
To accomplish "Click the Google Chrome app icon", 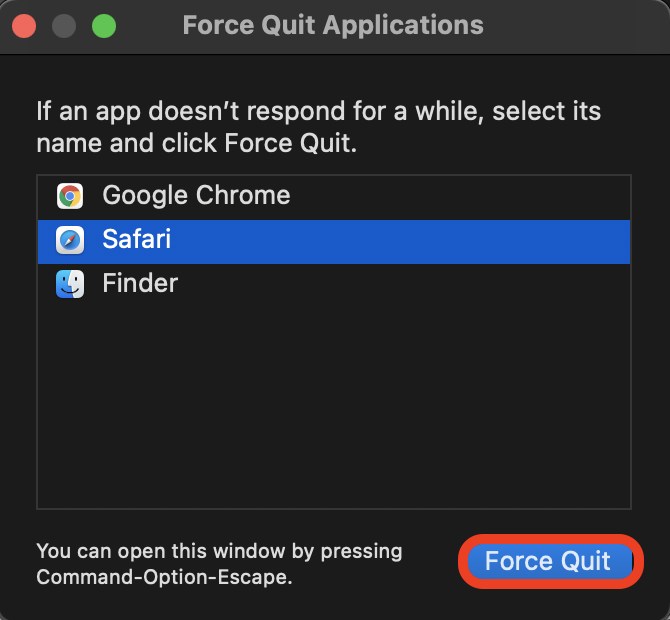I will click(70, 196).
